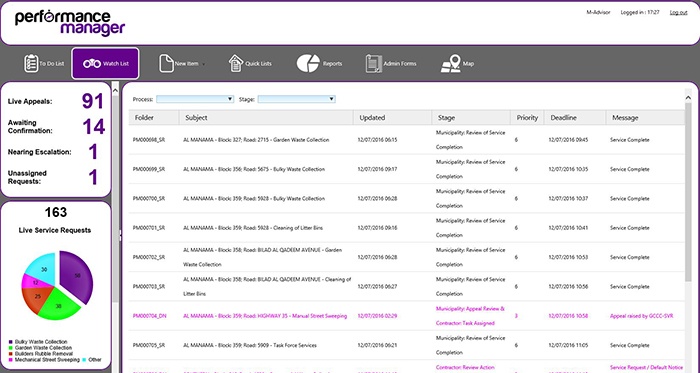Click the cyan Other pie slice 30
The height and width of the screenshot is (373, 700).
[x=43, y=268]
